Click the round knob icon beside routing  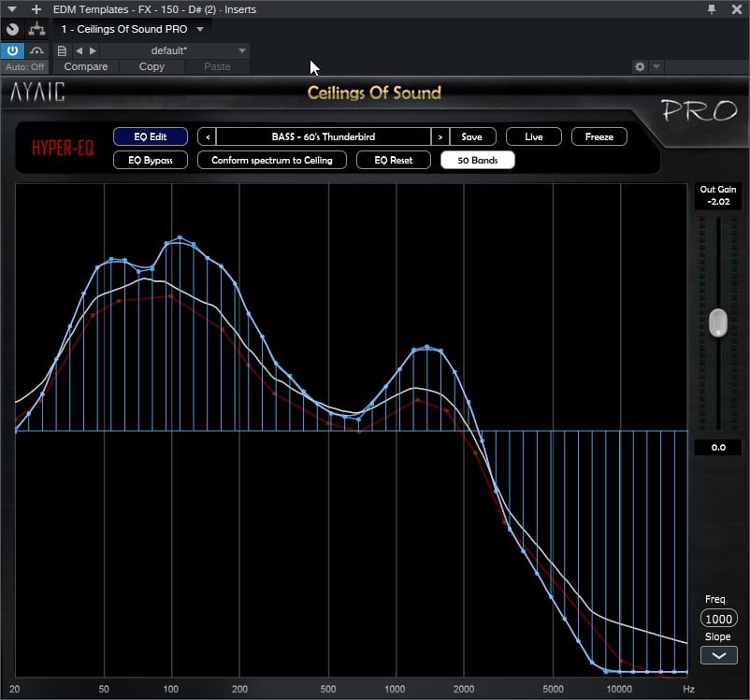click(x=13, y=29)
